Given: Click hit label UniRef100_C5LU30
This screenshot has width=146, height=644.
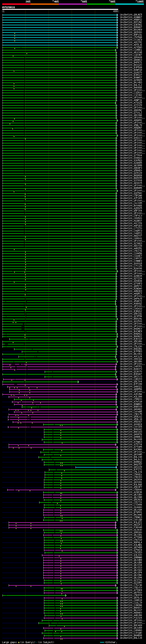Looking at the screenshot, I should [131, 347].
